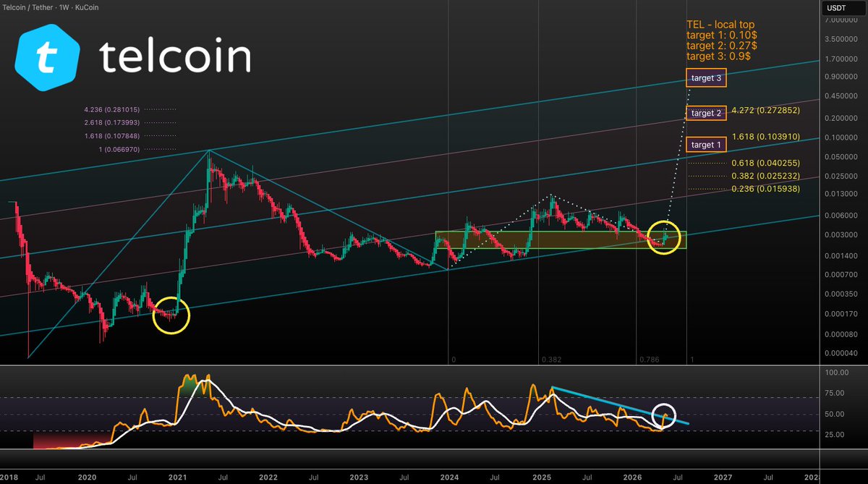Click the 0.900000 price axis label
This screenshot has width=868, height=484.
pos(840,77)
